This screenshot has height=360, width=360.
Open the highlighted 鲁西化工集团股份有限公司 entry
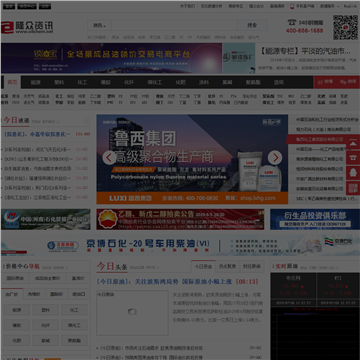[x=319, y=139]
